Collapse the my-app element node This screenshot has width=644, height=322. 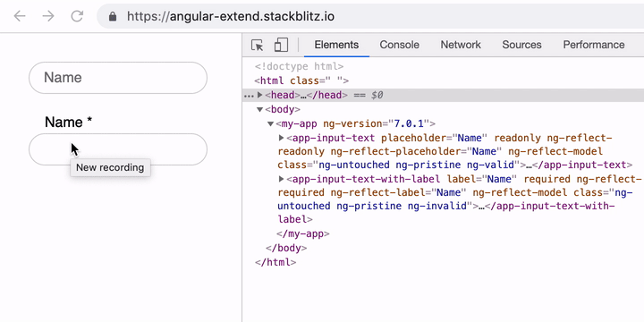[x=270, y=123]
